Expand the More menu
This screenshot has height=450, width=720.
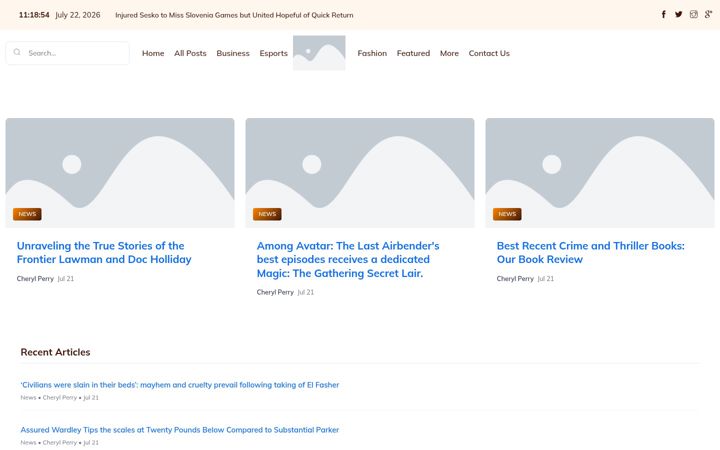point(449,53)
